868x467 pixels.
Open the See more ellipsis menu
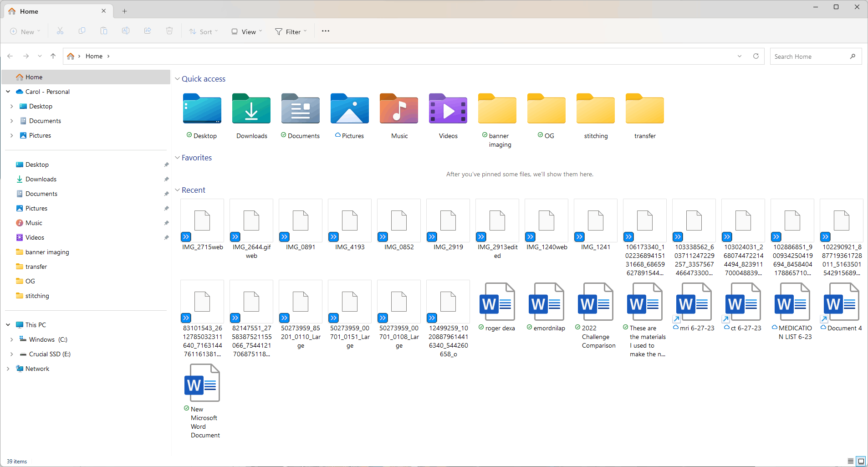(326, 31)
